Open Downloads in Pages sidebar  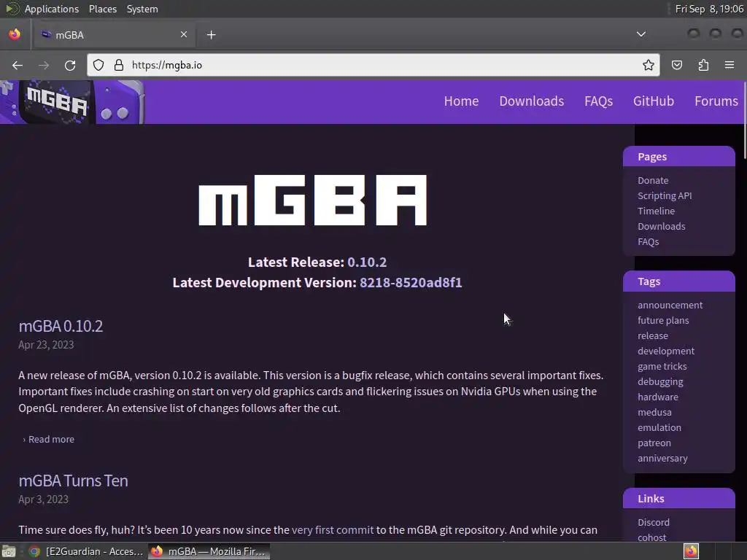pyautogui.click(x=661, y=226)
